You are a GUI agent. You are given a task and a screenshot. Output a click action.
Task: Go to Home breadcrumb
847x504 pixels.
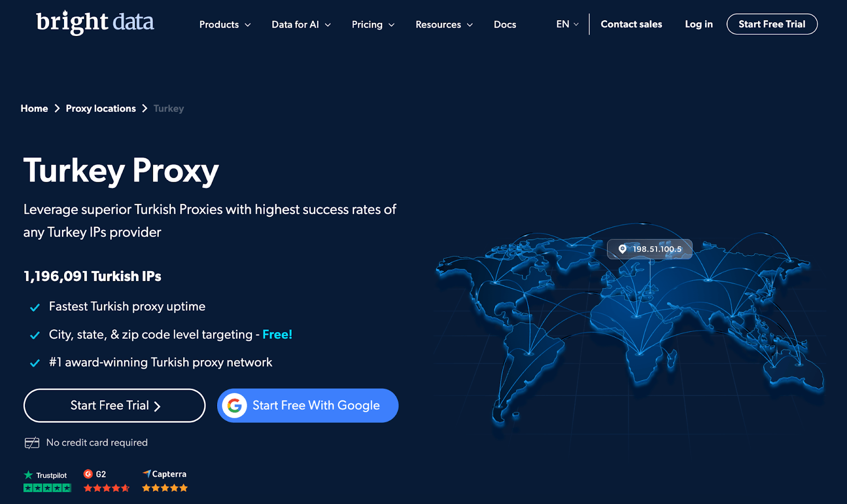click(x=34, y=109)
